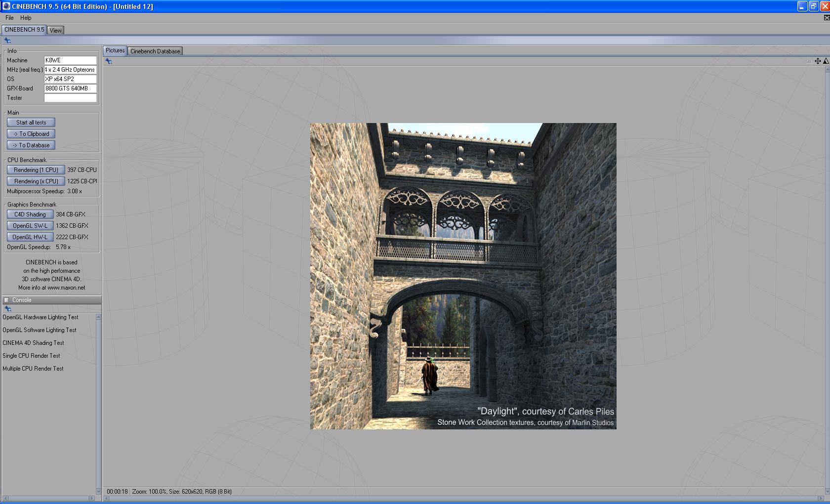Click the MHz (real freq.) input field

tap(71, 70)
